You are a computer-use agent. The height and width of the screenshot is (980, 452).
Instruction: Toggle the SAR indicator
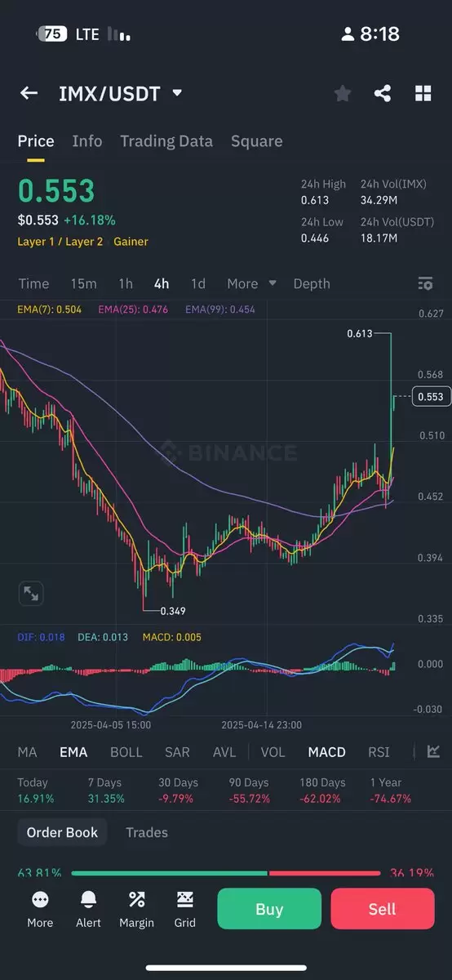[x=177, y=752]
